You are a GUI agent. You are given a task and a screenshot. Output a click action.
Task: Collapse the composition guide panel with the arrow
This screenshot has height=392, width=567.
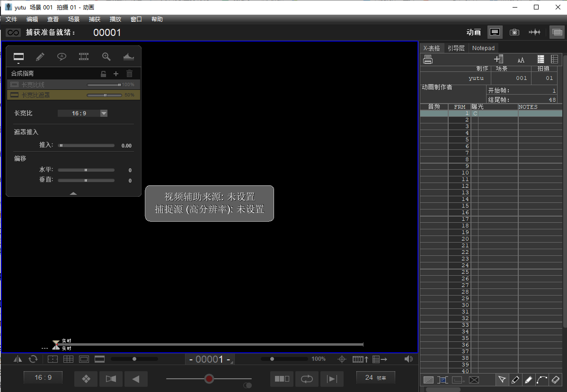(73, 193)
